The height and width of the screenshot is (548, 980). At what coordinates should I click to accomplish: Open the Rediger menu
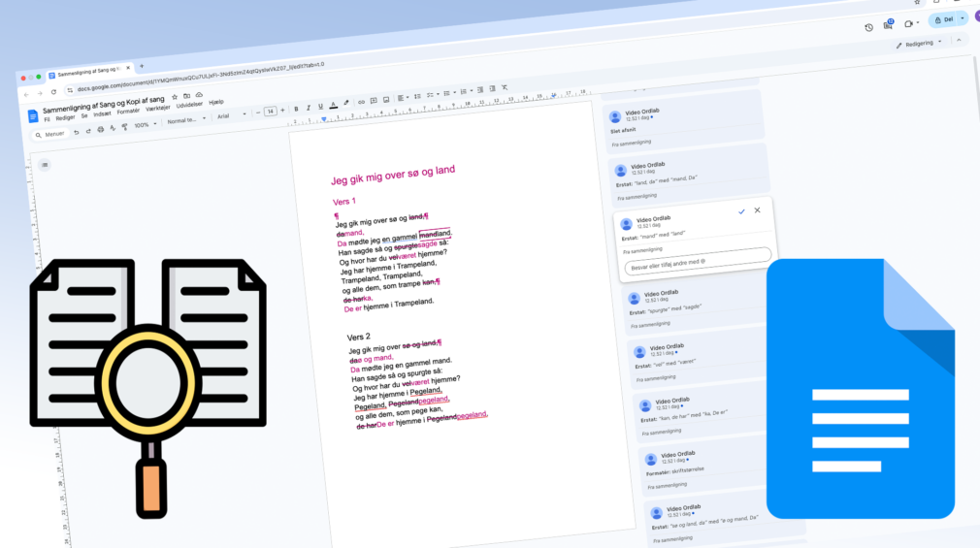65,117
